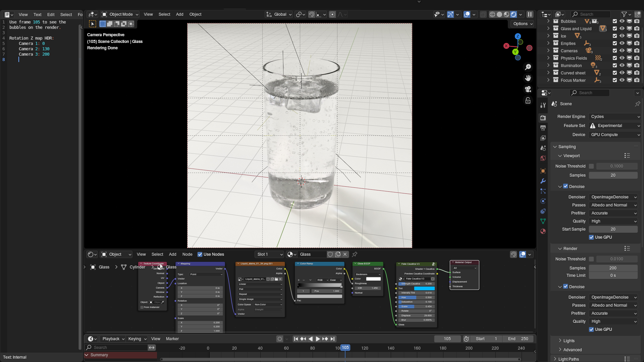Click the lock camera to view icon
This screenshot has height=362, width=644.
528,101
